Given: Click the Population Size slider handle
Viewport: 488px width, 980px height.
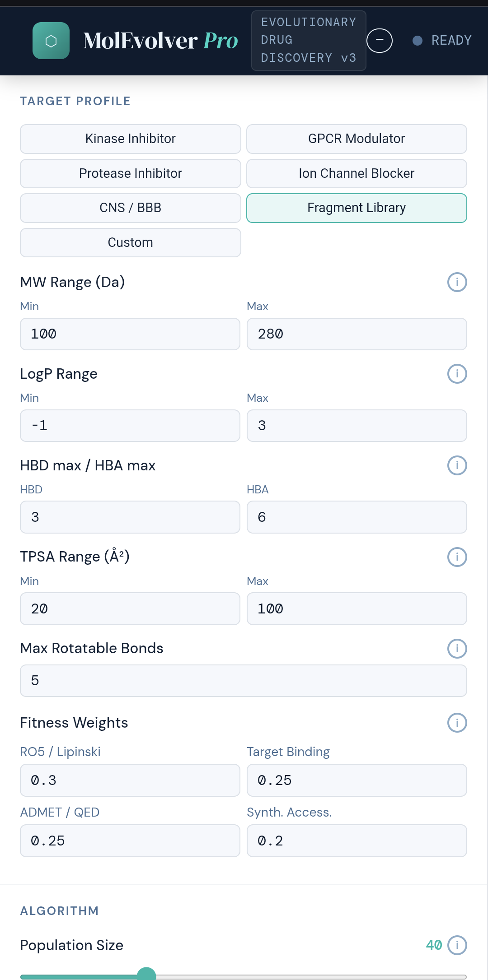Looking at the screenshot, I should click(146, 975).
